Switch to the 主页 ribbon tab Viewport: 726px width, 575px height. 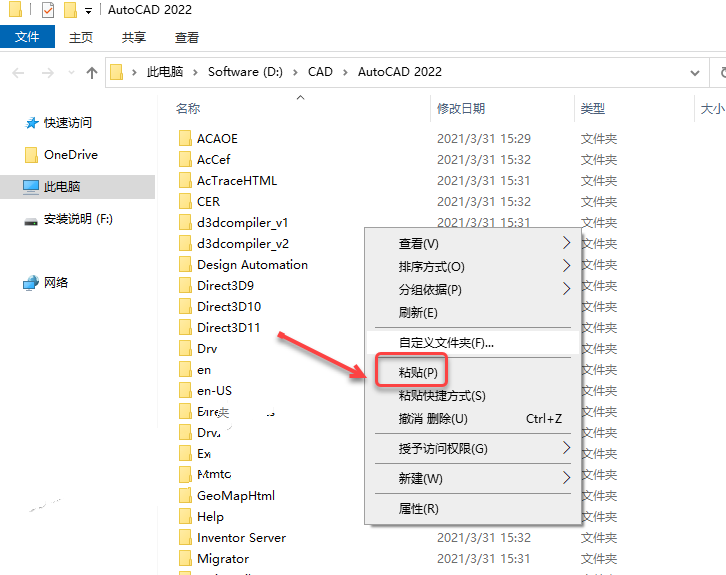point(81,37)
